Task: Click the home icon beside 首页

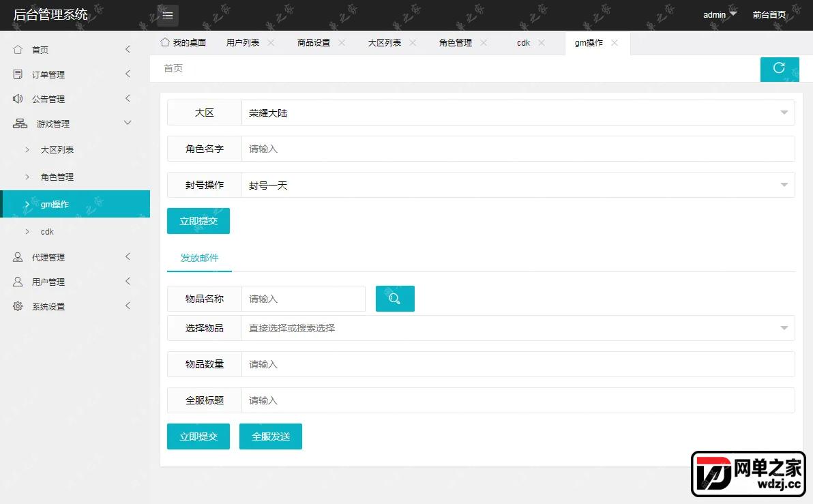Action: click(18, 50)
